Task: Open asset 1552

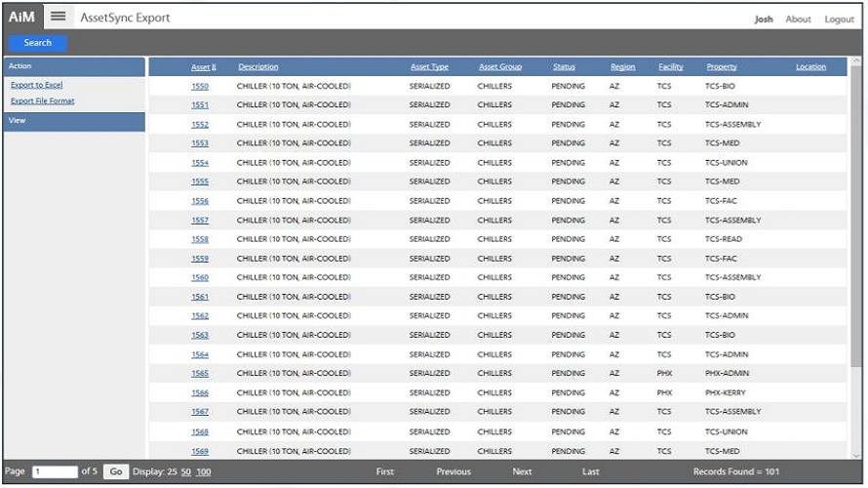Action: pos(200,125)
